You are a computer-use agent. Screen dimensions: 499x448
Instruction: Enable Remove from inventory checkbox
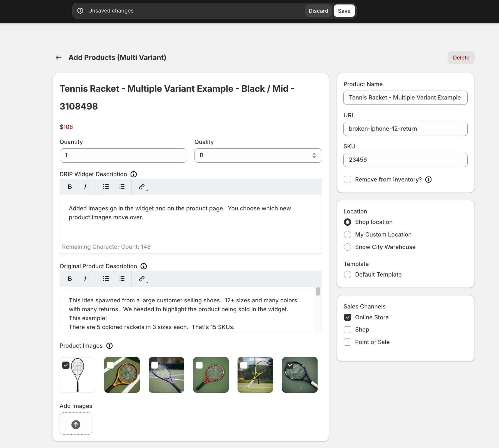click(348, 180)
